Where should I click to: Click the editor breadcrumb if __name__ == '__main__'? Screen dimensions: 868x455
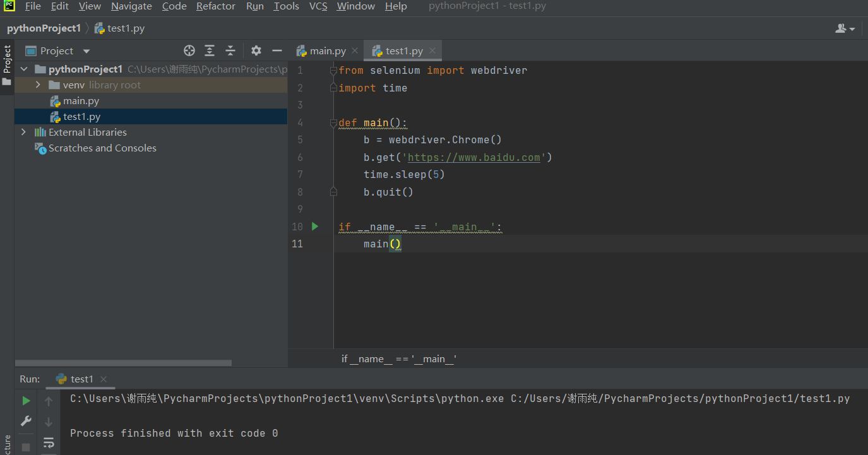pos(399,358)
